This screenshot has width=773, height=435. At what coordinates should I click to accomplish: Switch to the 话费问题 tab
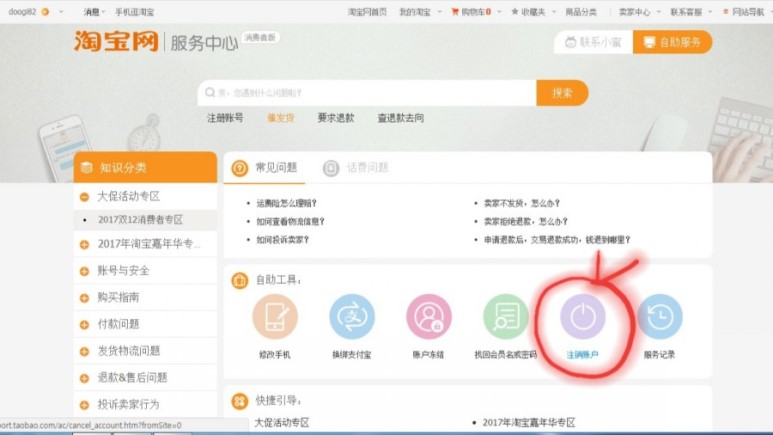pos(356,168)
